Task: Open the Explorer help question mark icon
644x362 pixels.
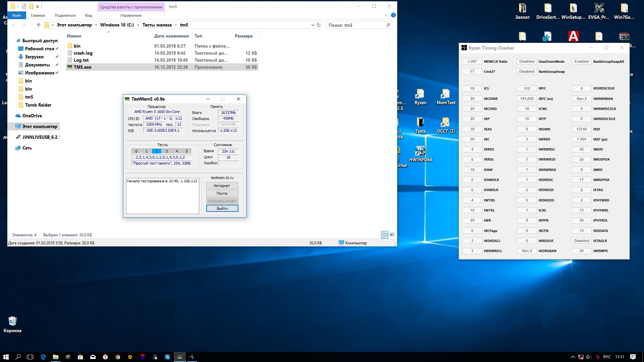Action: [393, 15]
